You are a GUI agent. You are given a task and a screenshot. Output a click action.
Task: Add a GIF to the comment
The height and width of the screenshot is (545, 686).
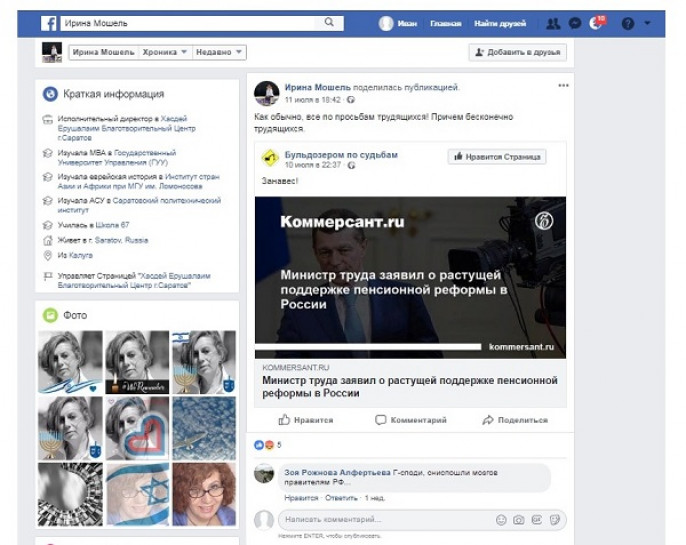(x=536, y=520)
